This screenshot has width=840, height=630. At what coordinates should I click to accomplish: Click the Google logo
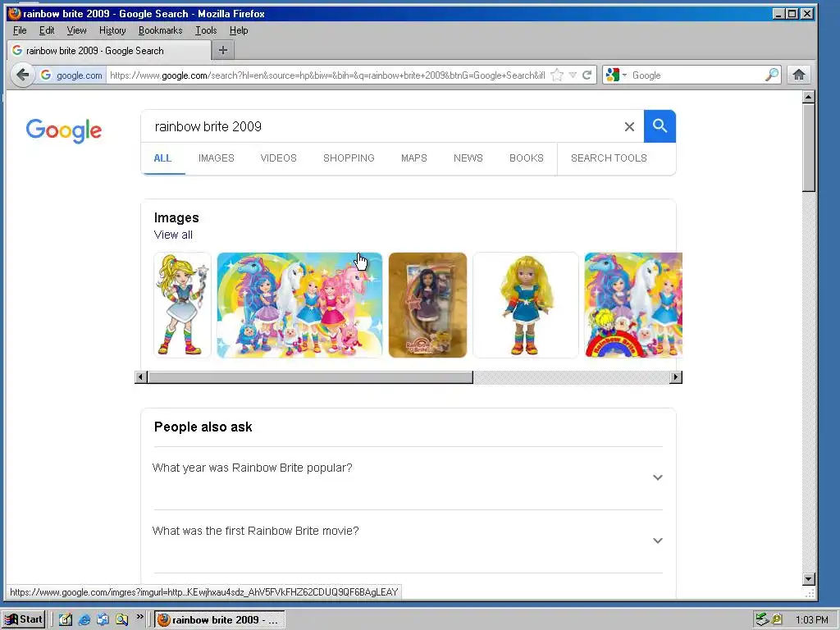pyautogui.click(x=64, y=130)
